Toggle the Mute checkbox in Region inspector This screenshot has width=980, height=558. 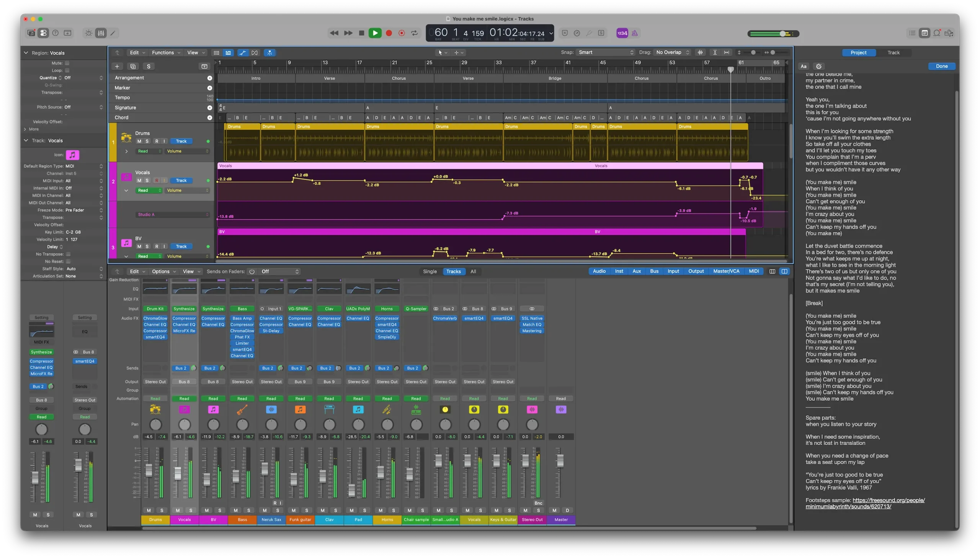(67, 63)
